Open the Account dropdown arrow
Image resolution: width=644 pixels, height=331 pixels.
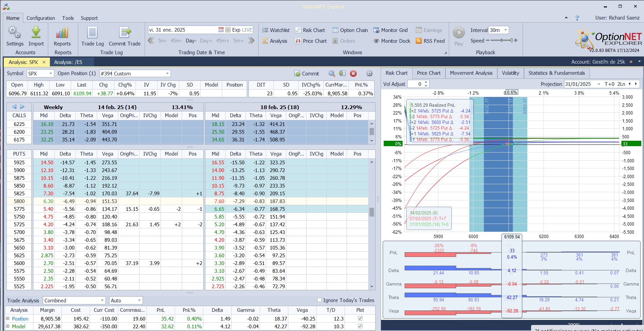pyautogui.click(x=639, y=62)
